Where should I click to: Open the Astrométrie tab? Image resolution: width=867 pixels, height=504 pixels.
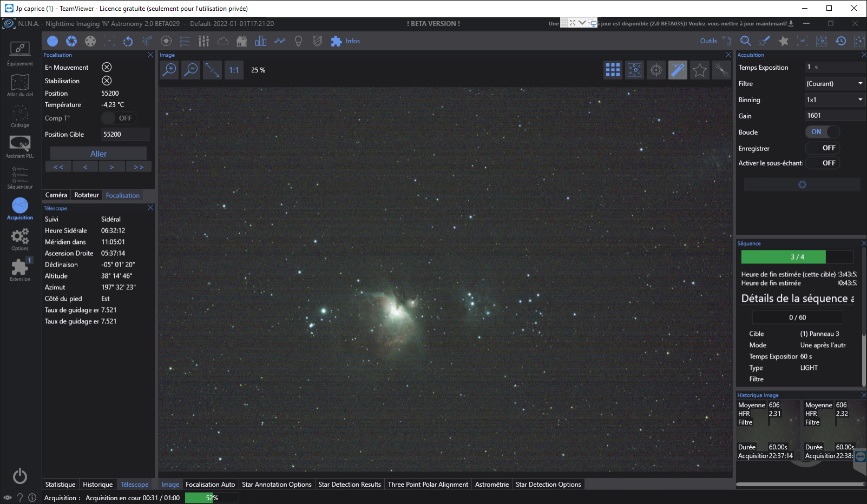tap(492, 484)
